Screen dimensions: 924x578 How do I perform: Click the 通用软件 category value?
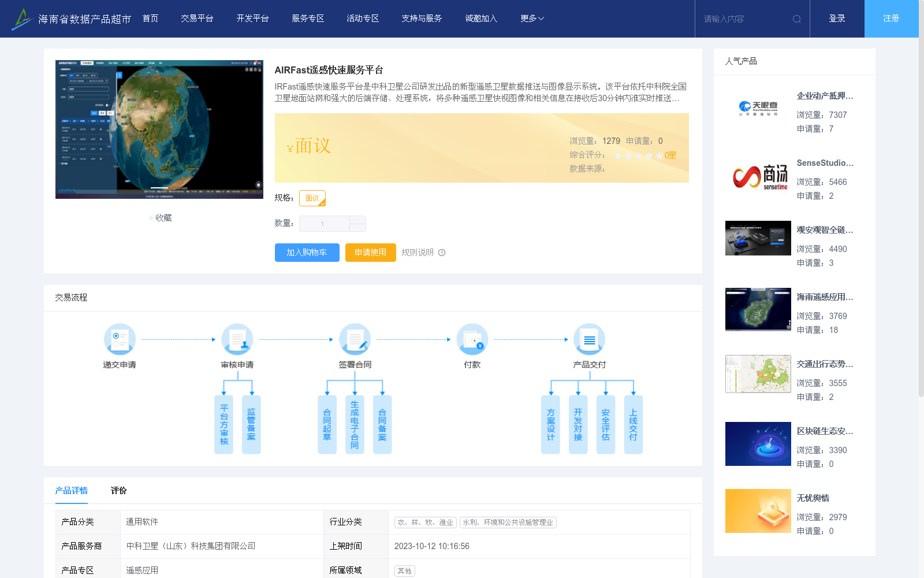pyautogui.click(x=143, y=522)
